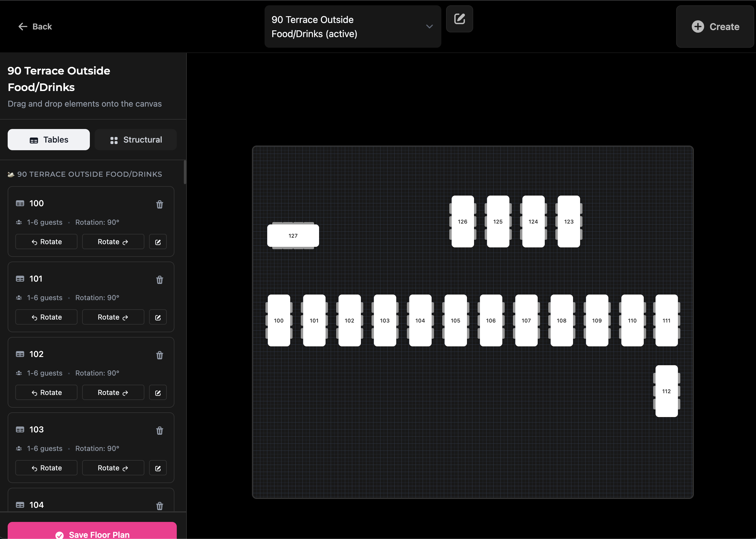Click the Create button

(x=715, y=27)
